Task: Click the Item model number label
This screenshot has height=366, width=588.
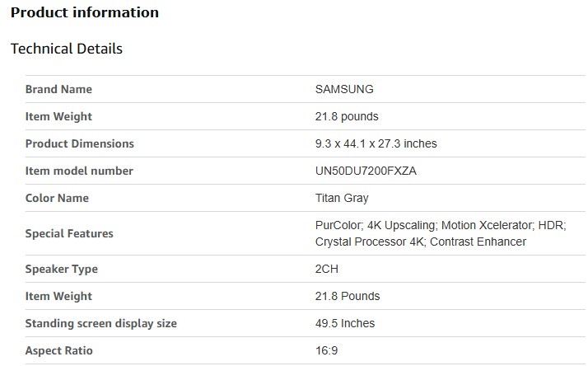Action: coord(79,171)
